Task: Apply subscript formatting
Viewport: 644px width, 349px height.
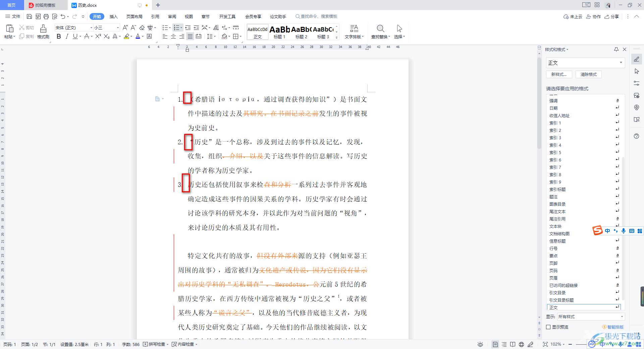Action: 107,36
